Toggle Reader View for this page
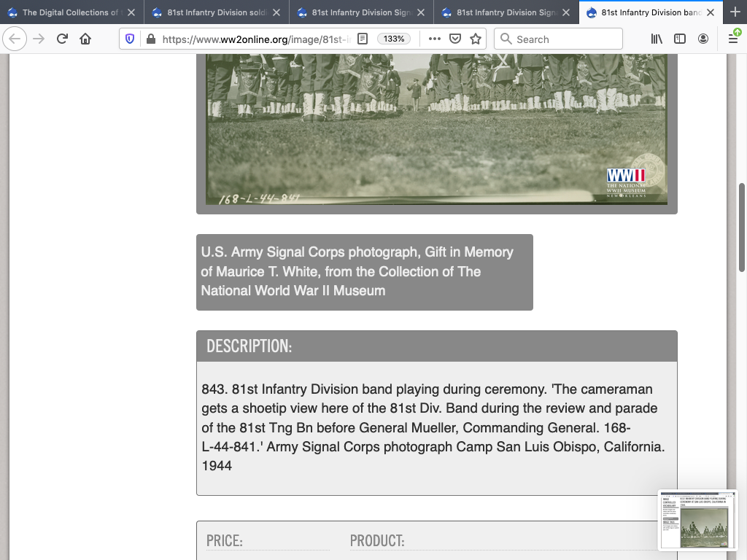747x560 pixels. (x=363, y=39)
